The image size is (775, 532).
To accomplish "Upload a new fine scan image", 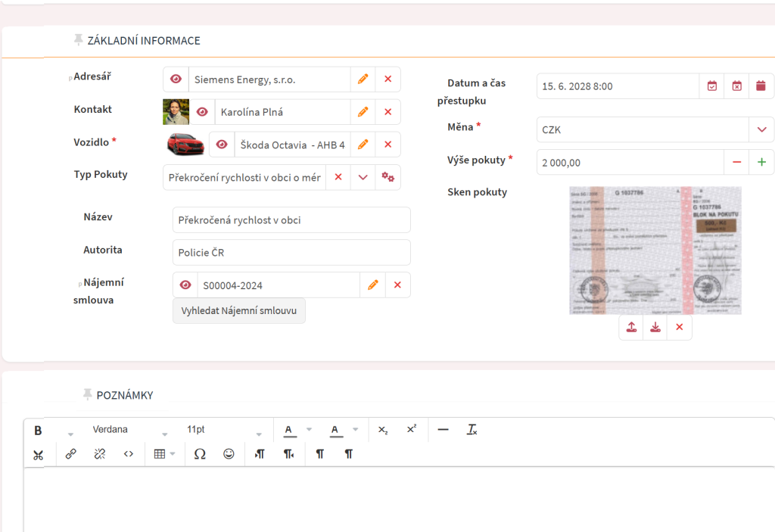I will 631,327.
